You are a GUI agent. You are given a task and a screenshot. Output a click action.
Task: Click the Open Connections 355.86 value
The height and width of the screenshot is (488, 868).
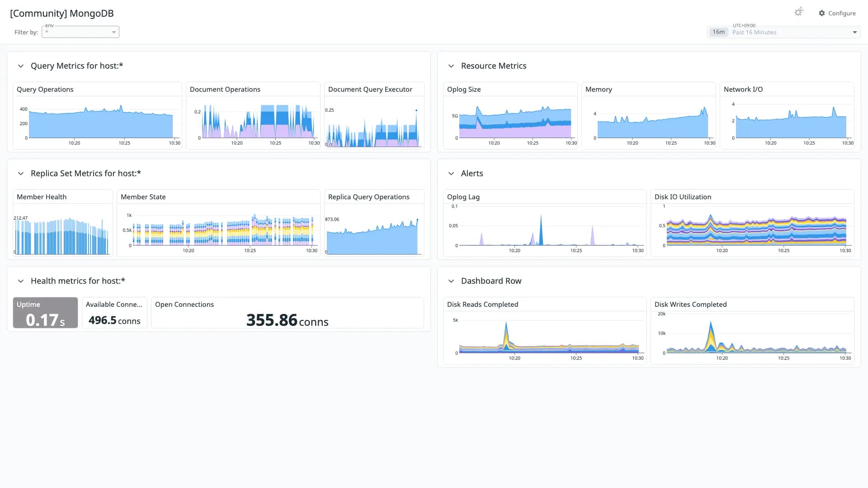click(288, 320)
